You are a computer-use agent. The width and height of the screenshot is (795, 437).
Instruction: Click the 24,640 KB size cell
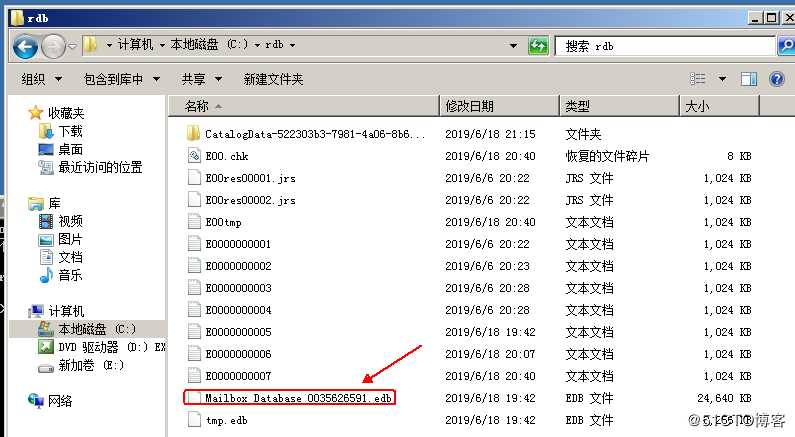(724, 398)
